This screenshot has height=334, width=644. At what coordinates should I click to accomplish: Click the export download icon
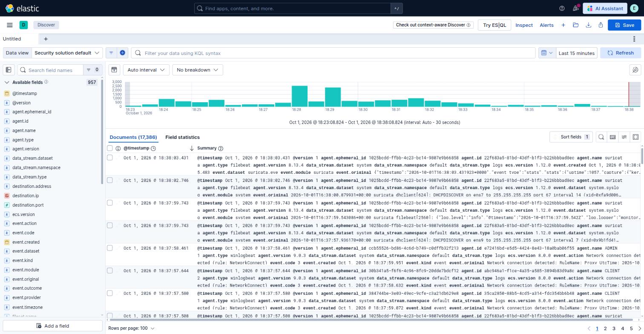point(588,25)
